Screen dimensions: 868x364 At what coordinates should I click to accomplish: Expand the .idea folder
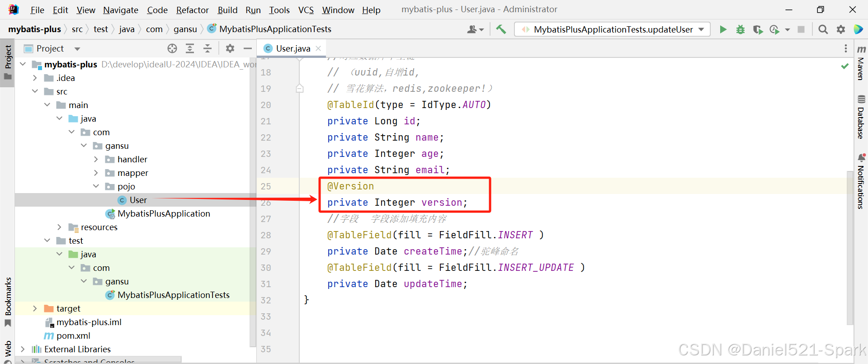pos(35,78)
